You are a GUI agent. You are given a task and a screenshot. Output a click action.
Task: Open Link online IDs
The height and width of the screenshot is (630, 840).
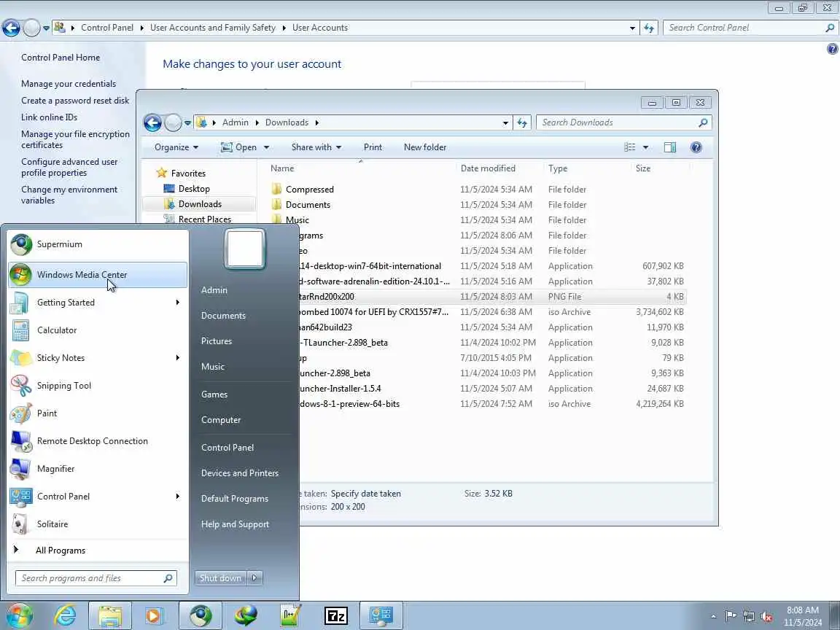pos(50,117)
